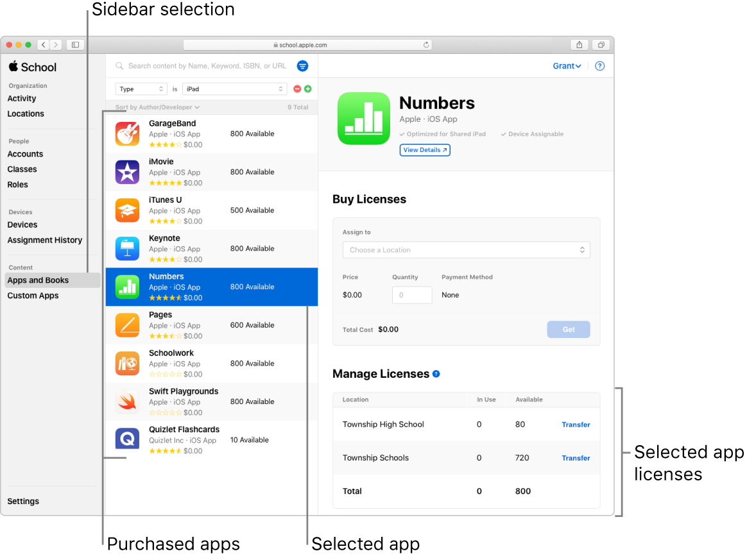The image size is (756, 558).
Task: Open the Type filter dropdown
Action: (141, 89)
